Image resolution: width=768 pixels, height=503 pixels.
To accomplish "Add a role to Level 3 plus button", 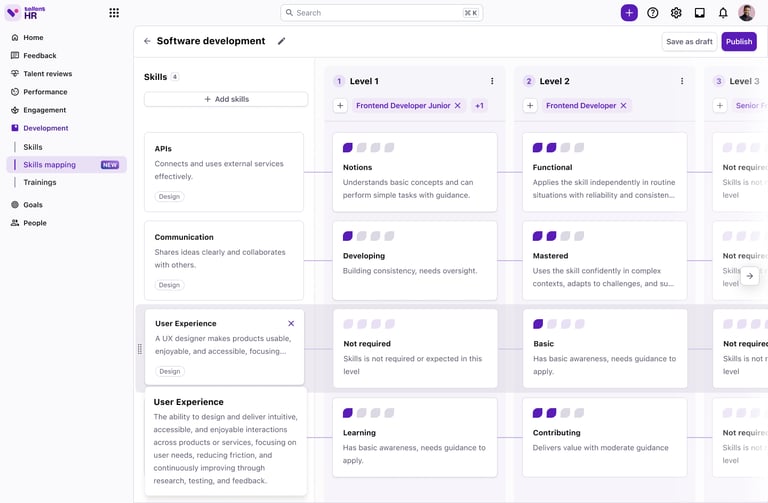I will click(x=720, y=105).
